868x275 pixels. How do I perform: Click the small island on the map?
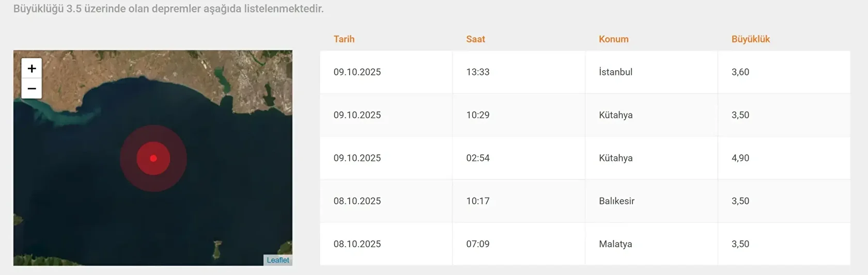click(218, 249)
